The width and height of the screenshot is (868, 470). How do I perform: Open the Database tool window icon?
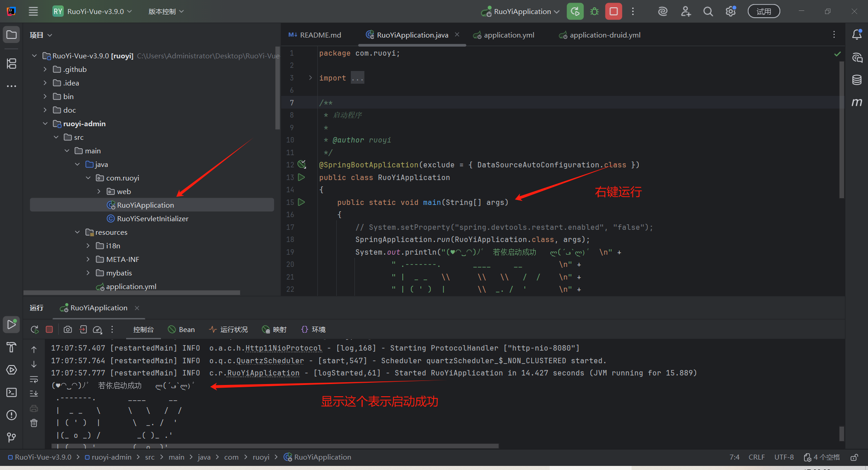click(x=857, y=80)
